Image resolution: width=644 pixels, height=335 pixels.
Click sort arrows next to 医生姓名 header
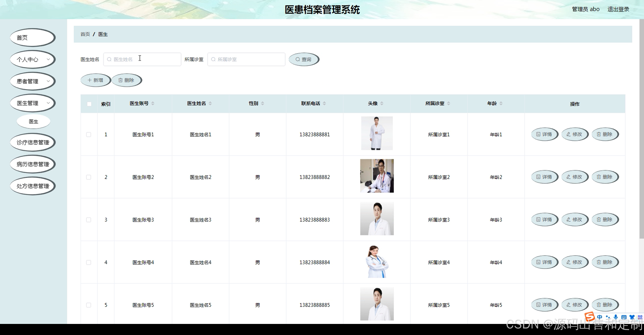coord(210,103)
